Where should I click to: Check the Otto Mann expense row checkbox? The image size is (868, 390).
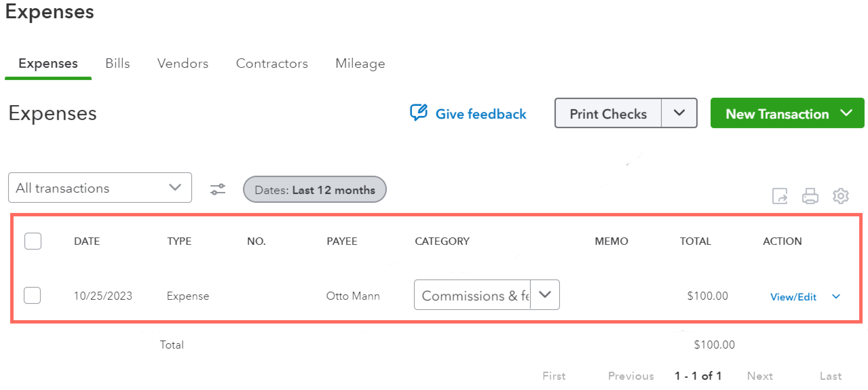(32, 295)
